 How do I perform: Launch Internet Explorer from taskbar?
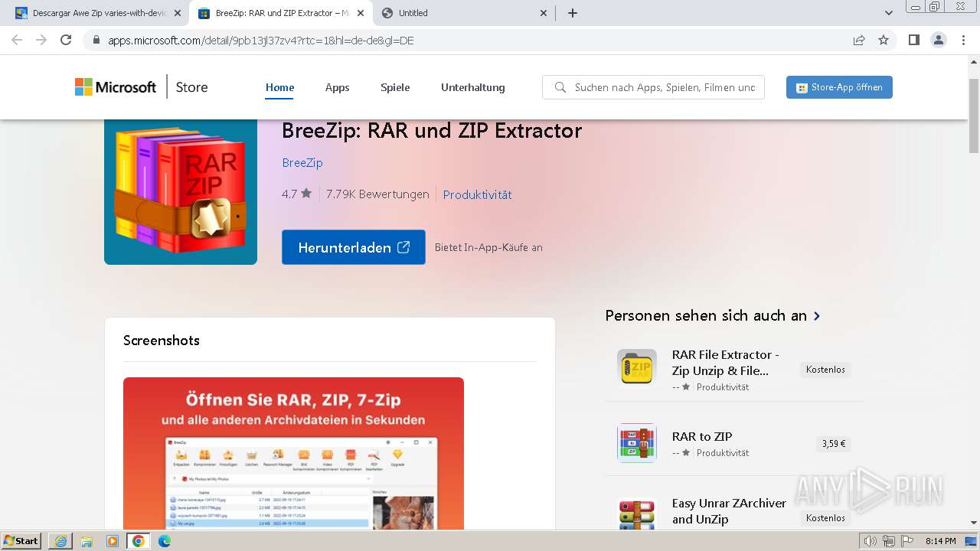(x=60, y=541)
